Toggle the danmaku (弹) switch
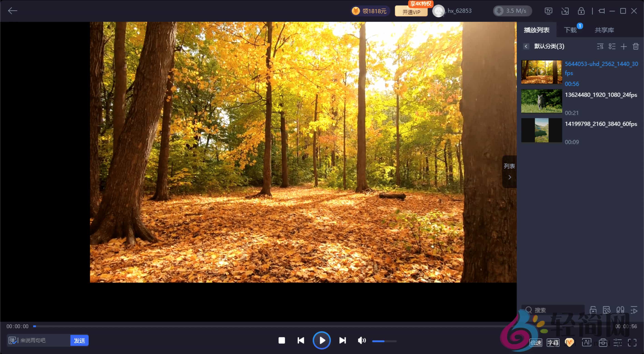This screenshot has width=644, height=354. tap(12, 340)
